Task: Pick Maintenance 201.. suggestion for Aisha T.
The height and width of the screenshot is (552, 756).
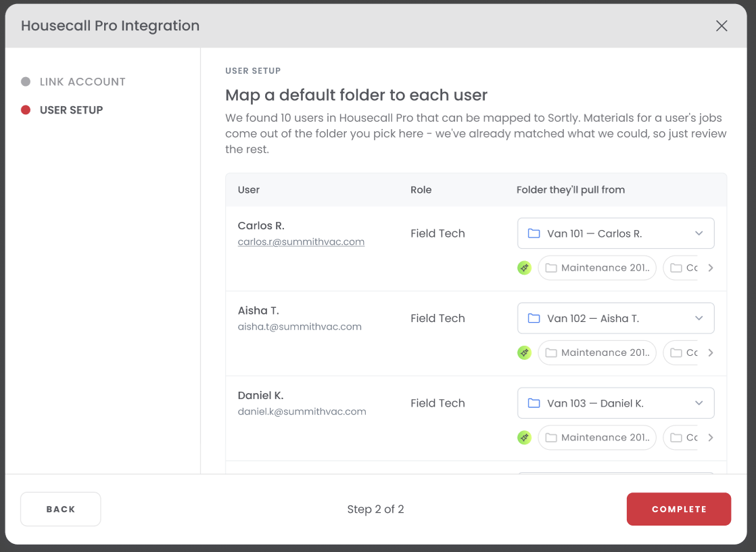Action: point(597,352)
